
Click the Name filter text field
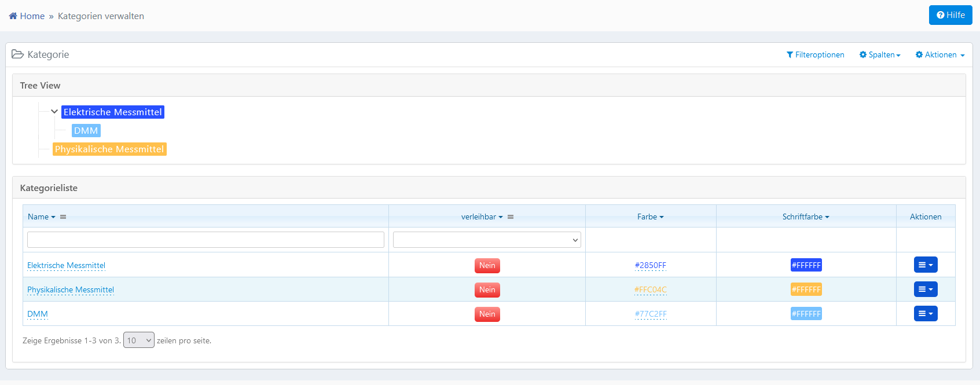click(205, 240)
